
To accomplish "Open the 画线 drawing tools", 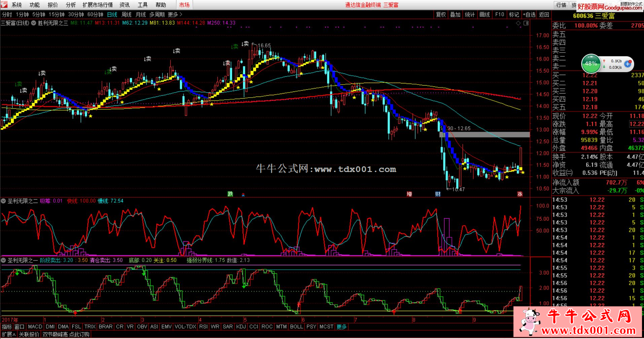I will [485, 14].
